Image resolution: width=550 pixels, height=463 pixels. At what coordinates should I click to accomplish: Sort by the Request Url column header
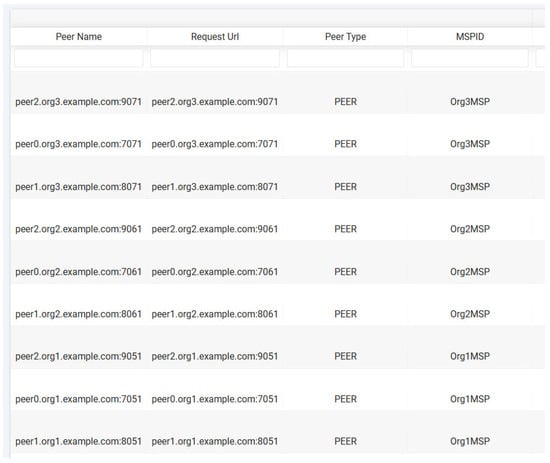point(215,36)
